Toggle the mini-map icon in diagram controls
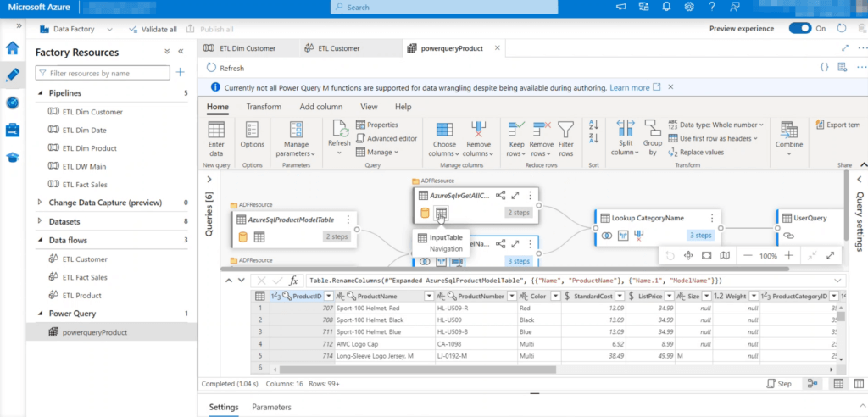868x417 pixels. 725,255
